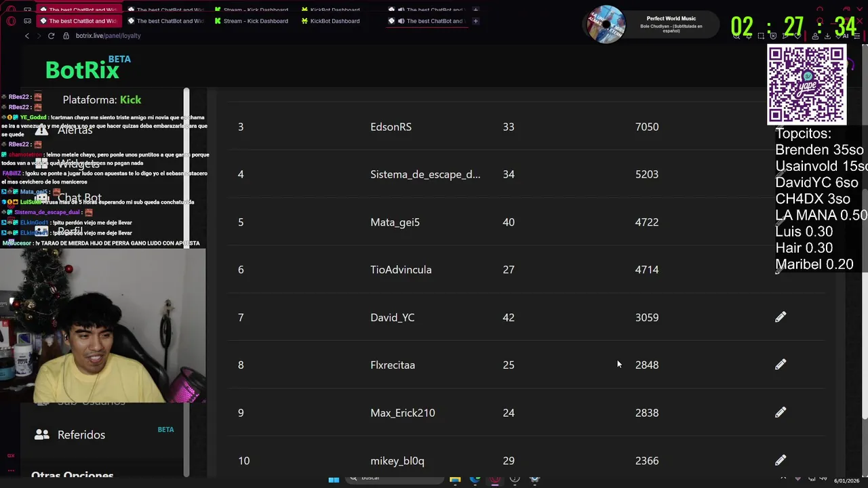Select username EdsonRS
The image size is (868, 488).
pyautogui.click(x=391, y=127)
